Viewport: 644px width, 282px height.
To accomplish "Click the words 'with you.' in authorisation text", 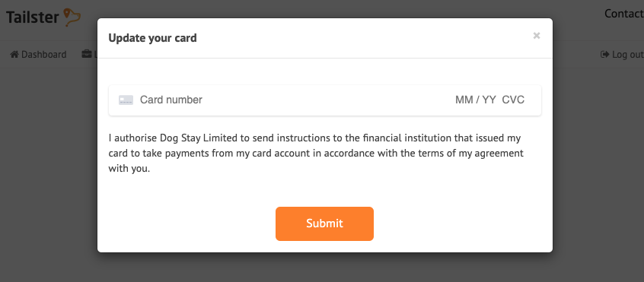I will (129, 169).
